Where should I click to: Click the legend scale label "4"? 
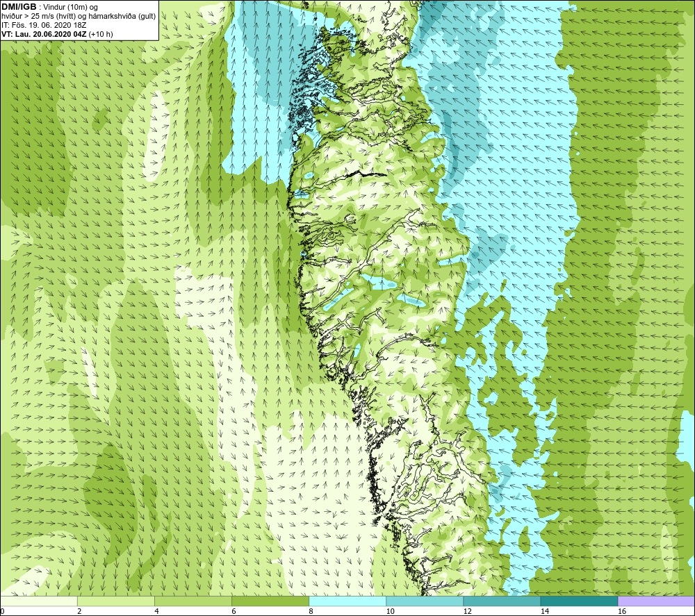156,612
